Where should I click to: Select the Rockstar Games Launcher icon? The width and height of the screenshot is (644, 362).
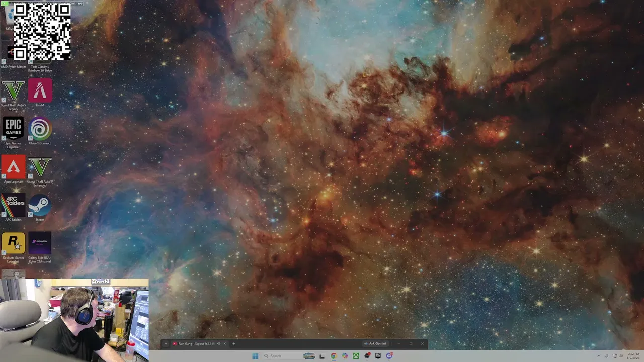[x=13, y=248]
